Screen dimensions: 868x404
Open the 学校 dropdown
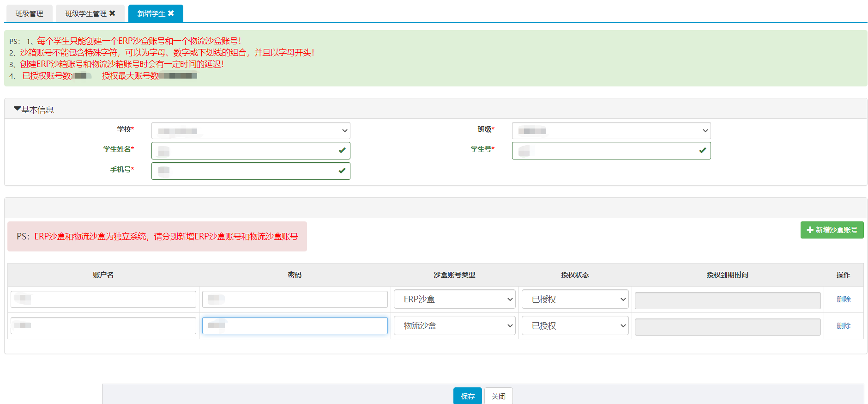tap(251, 131)
